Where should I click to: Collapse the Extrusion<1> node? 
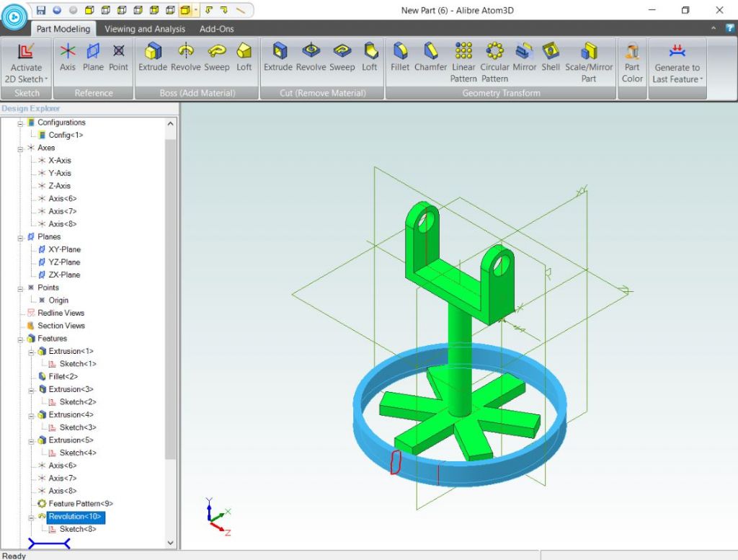point(31,352)
